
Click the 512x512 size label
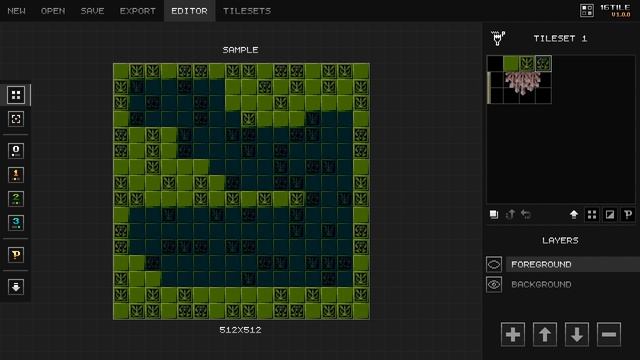[x=240, y=330]
